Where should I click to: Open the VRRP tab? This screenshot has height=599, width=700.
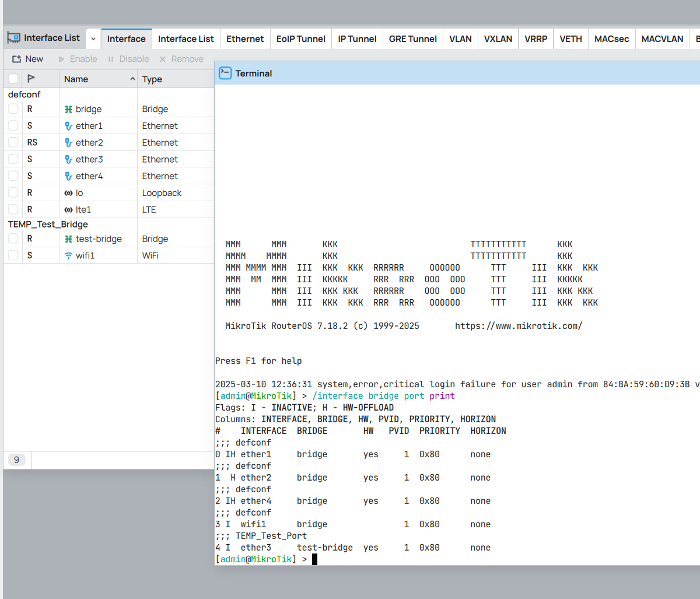click(x=536, y=38)
